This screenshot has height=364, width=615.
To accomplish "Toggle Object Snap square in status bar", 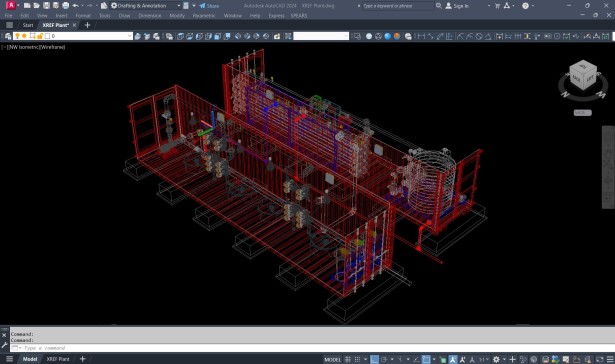I will 426,359.
